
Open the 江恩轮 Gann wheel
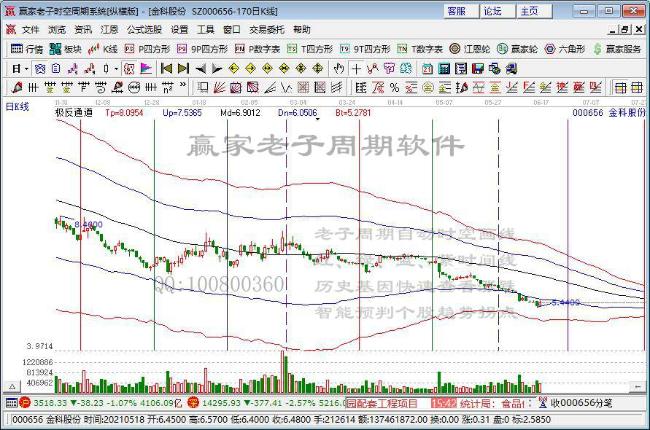click(470, 49)
